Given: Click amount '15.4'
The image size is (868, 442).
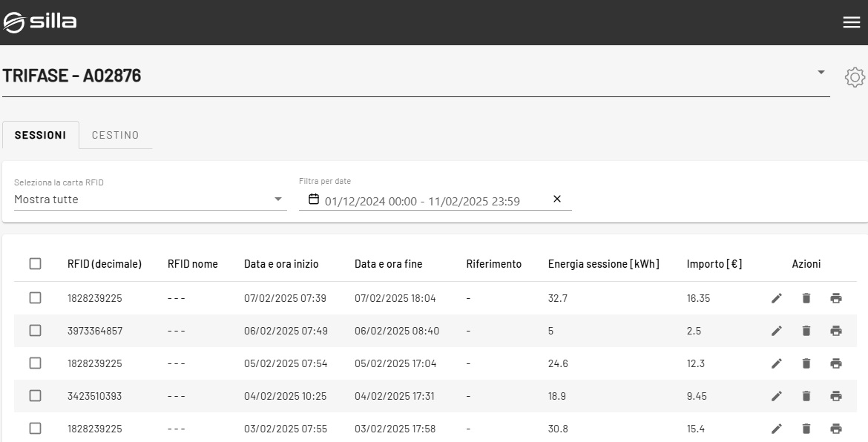Looking at the screenshot, I should pyautogui.click(x=695, y=429).
